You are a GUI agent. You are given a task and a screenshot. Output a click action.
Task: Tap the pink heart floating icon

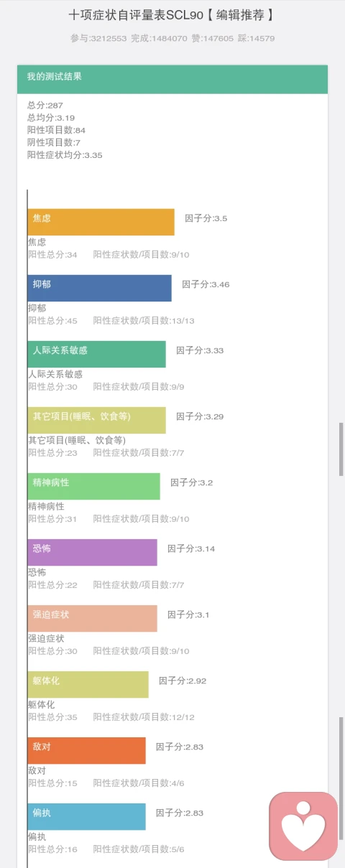pyautogui.click(x=303, y=826)
